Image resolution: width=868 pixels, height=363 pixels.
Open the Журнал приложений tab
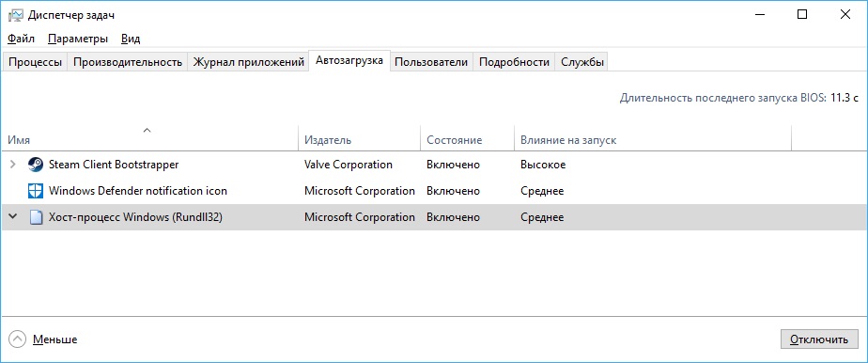pos(248,62)
